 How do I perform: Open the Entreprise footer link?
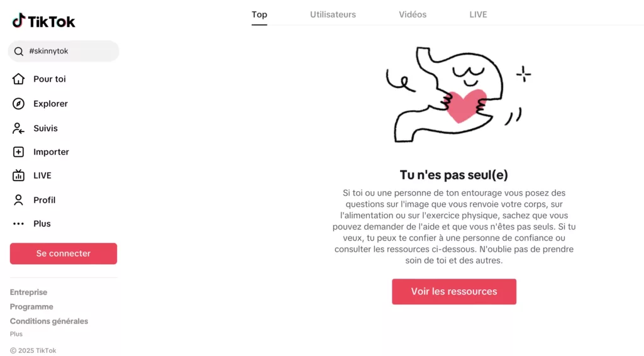(x=28, y=292)
